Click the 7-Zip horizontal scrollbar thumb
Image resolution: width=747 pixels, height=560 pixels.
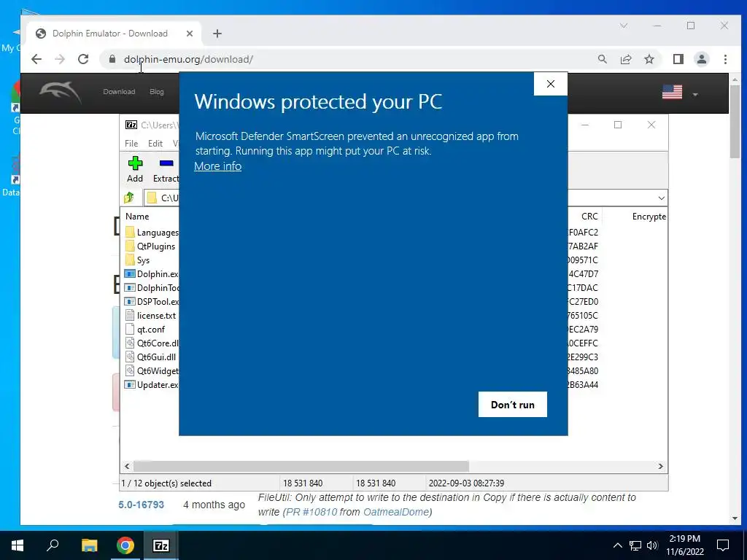pyautogui.click(x=301, y=466)
